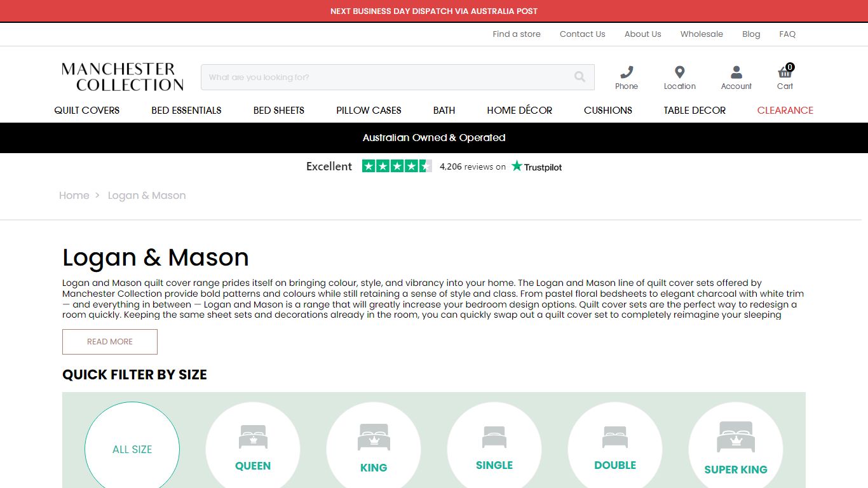Go to the Home breadcrumb

tap(74, 196)
